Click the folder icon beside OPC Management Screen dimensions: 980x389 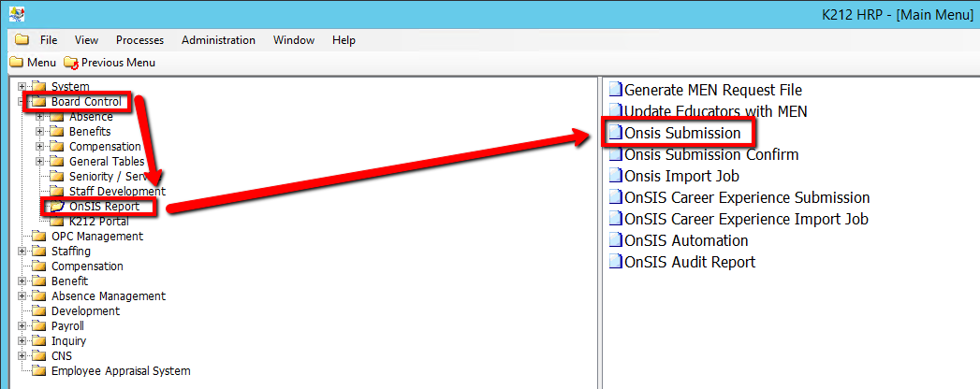39,237
